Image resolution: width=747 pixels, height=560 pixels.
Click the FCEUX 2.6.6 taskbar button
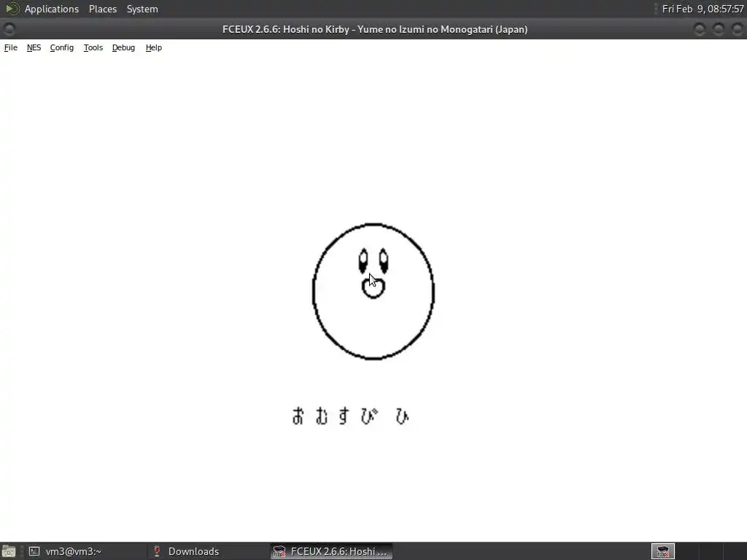[x=332, y=551]
